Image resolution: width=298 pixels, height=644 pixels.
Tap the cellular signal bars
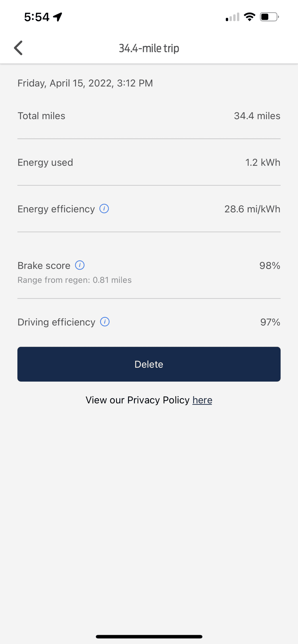[232, 17]
